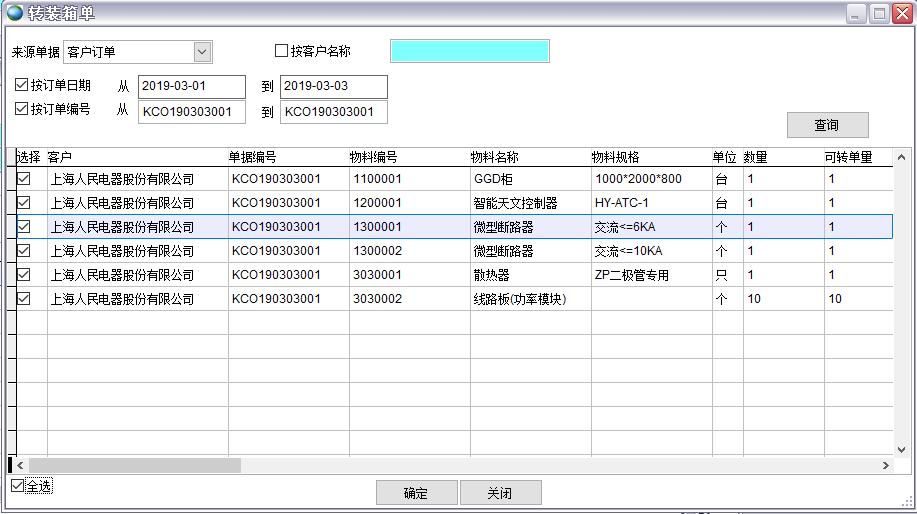Click the start date field 2019-03-01
The height and width of the screenshot is (514, 917).
click(x=192, y=87)
